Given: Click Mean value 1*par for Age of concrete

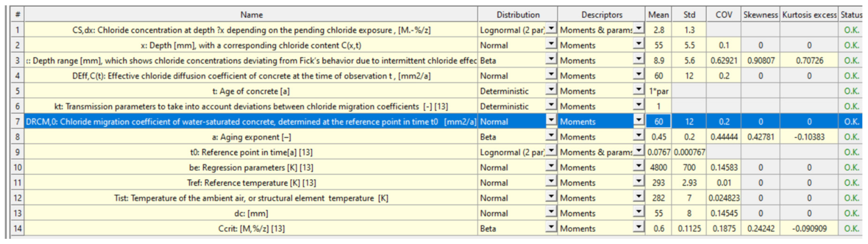Looking at the screenshot, I should 658,91.
